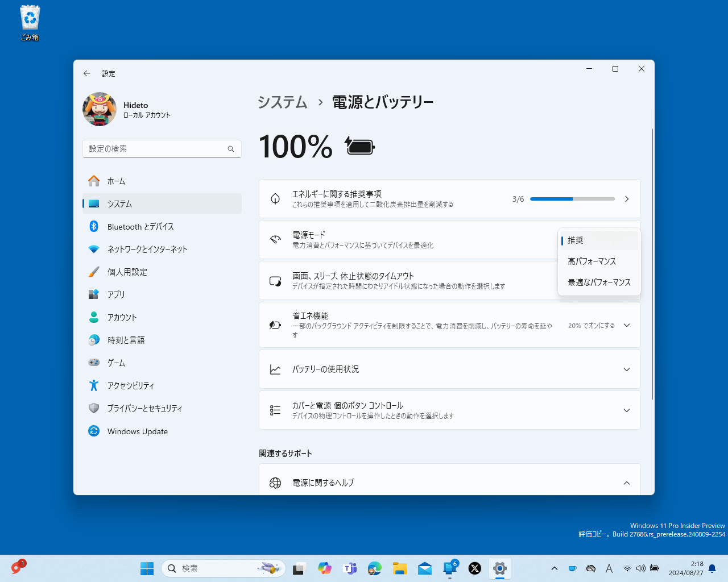Select 高パフォーマンス from the power mode menu
This screenshot has height=582, width=728.
coord(591,261)
